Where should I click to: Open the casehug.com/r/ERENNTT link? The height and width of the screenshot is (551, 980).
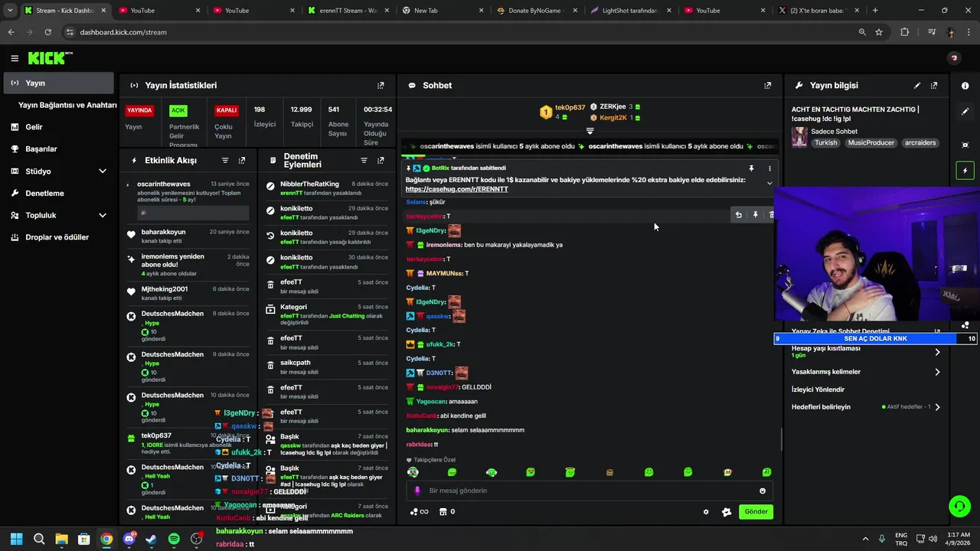456,189
